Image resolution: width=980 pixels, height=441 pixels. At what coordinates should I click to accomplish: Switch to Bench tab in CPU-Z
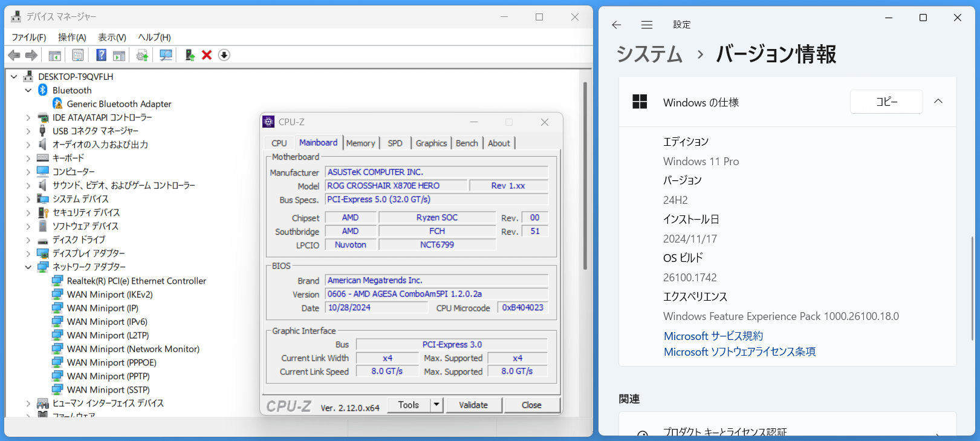pos(467,143)
